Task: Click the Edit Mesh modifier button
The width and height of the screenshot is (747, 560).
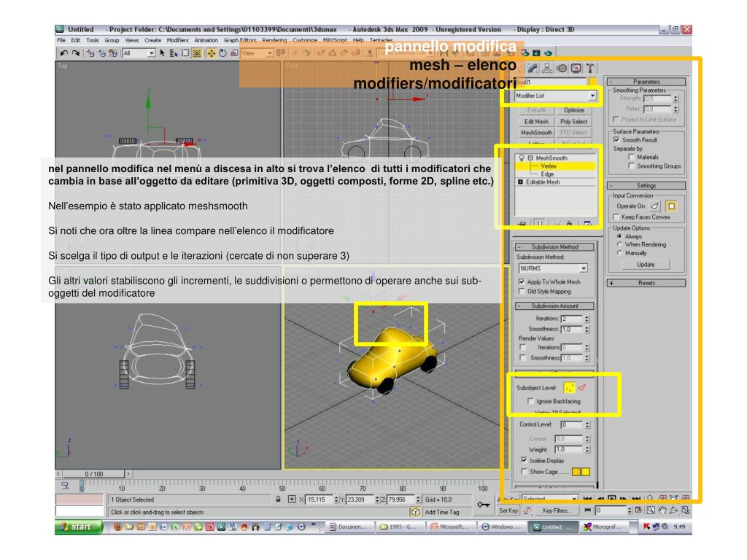Action: (536, 122)
